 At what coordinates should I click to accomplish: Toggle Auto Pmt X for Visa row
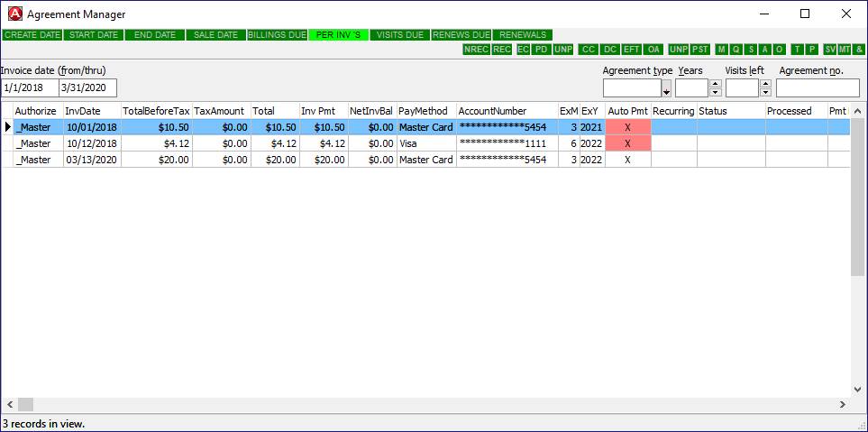(627, 143)
